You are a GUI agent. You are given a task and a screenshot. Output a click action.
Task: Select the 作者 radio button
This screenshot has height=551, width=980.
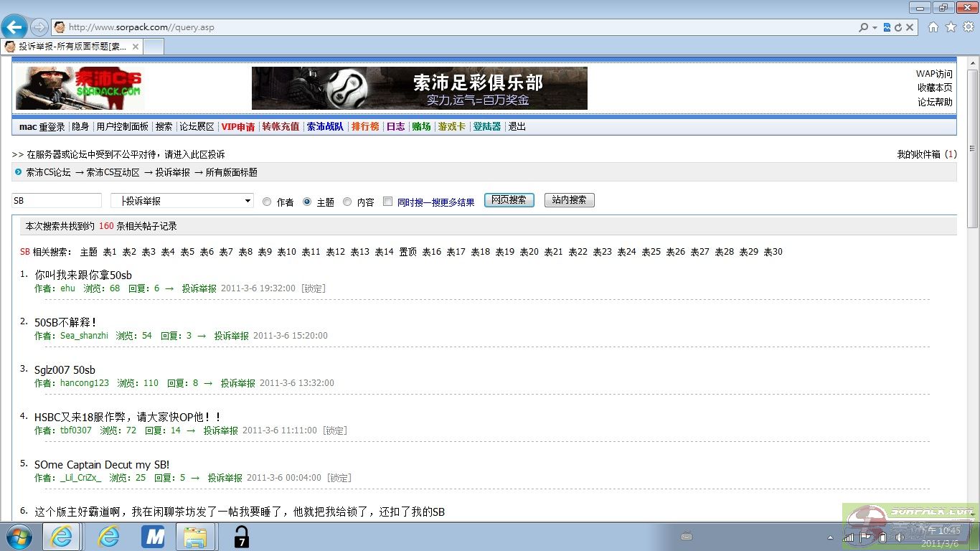click(x=267, y=202)
